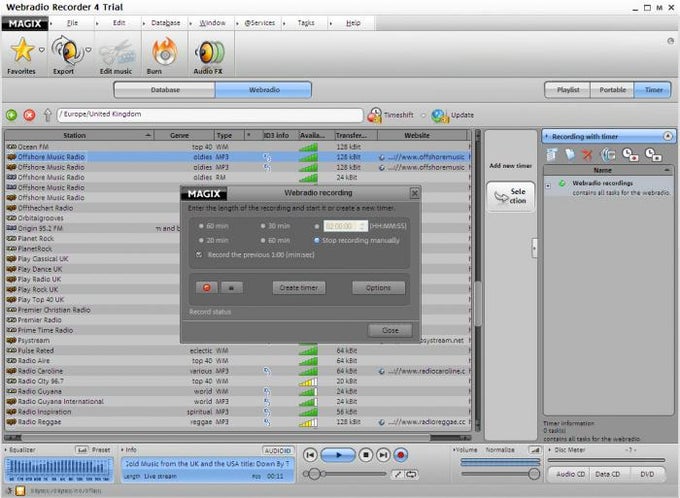Expand the Webradio recordings tree node
The height and width of the screenshot is (498, 680).
click(x=548, y=186)
